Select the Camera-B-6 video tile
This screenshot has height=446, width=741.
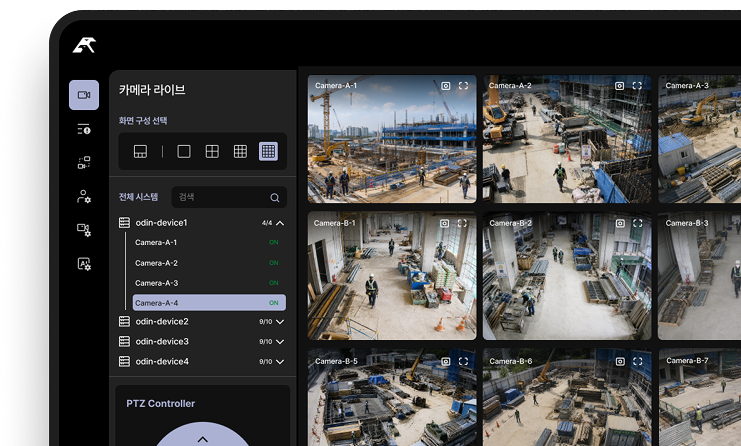click(567, 397)
